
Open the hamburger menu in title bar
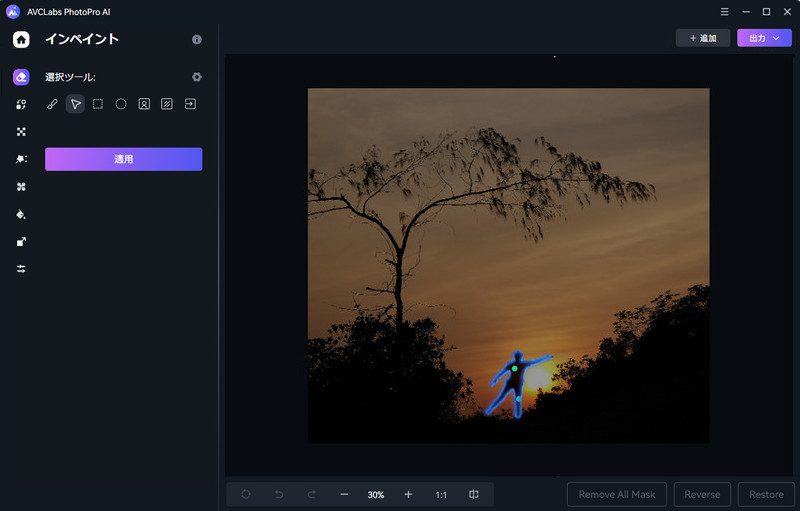[x=724, y=12]
